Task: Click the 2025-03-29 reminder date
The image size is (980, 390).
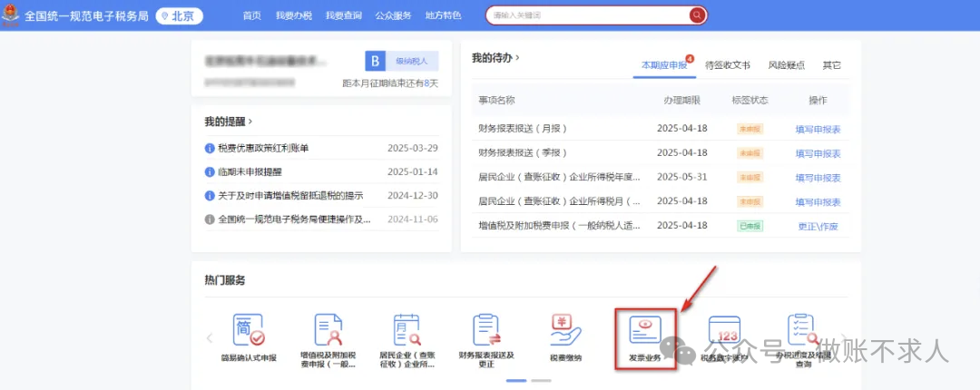Action: (413, 148)
